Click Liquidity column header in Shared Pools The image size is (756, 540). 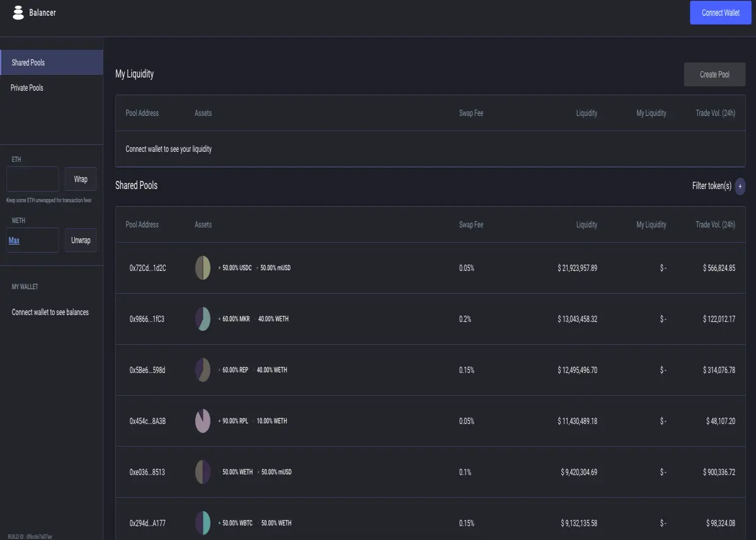(587, 224)
